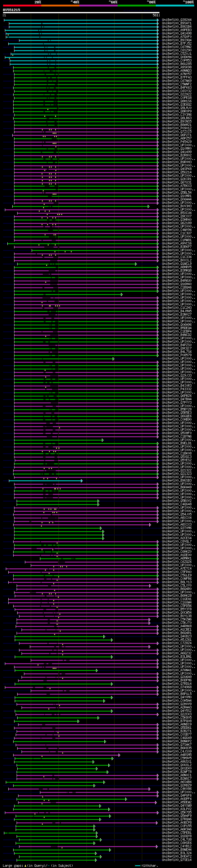Select the orange ~40% identity legend segment
Screen dimensions: 197x868
click(x=60, y=6)
